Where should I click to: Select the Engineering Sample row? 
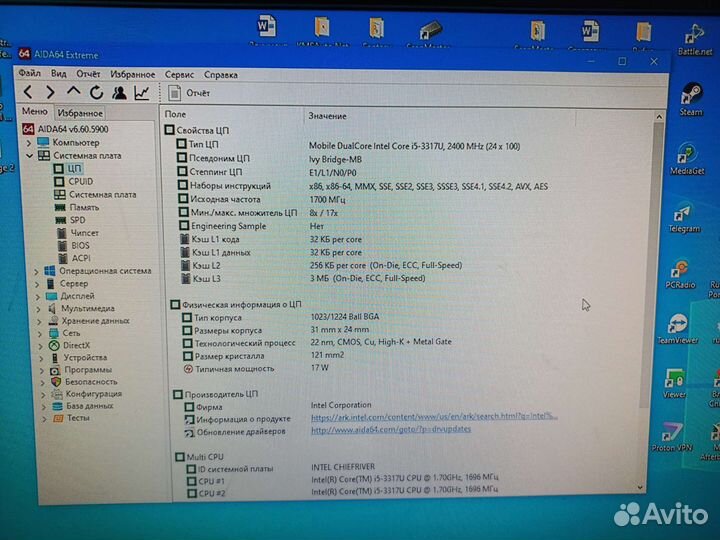(251, 226)
